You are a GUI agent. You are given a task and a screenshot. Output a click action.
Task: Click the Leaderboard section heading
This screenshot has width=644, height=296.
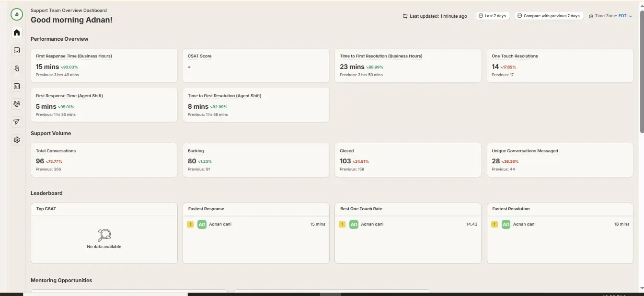click(46, 193)
